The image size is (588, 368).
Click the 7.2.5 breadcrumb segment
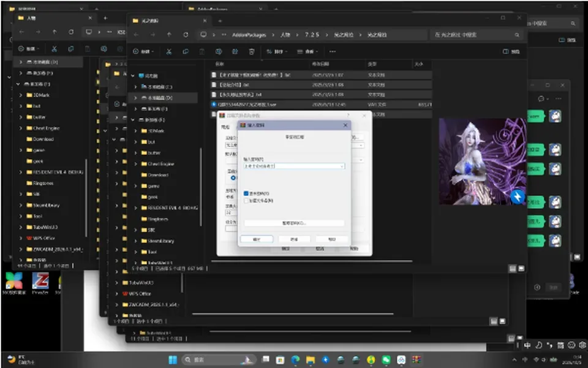(312, 35)
